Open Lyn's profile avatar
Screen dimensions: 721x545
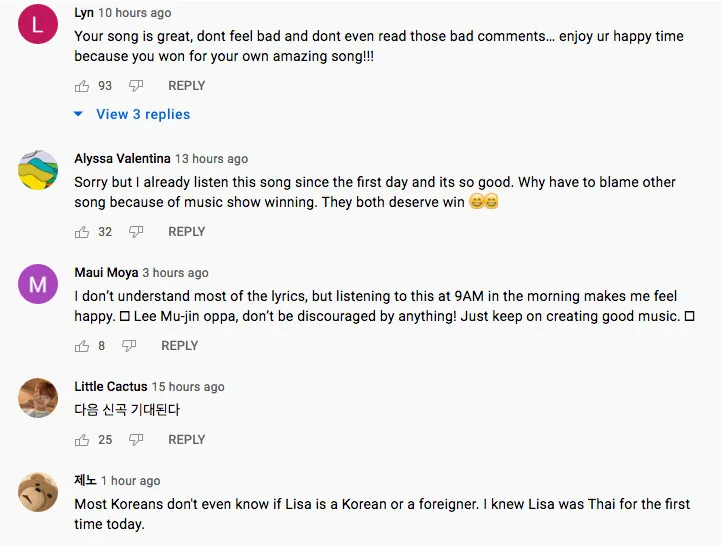38,26
